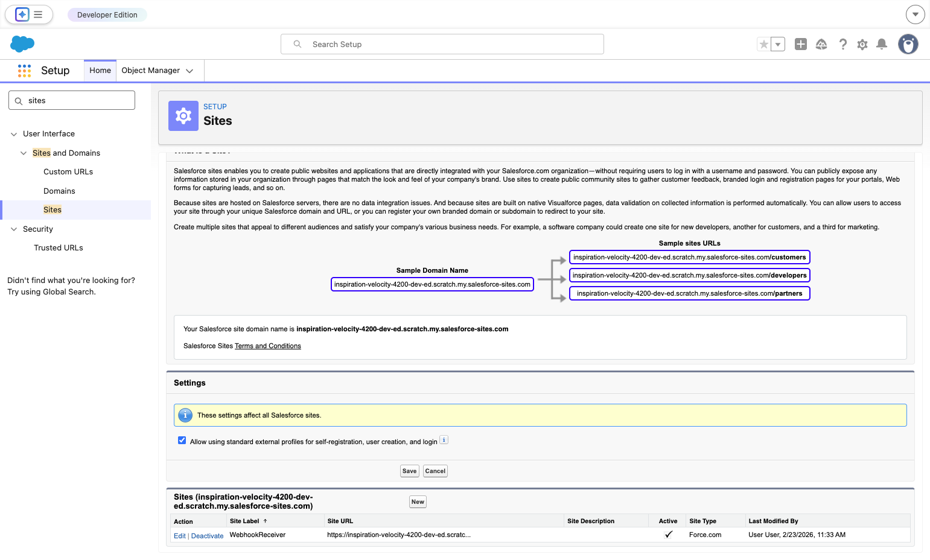Click the blue info icon in settings banner

185,415
